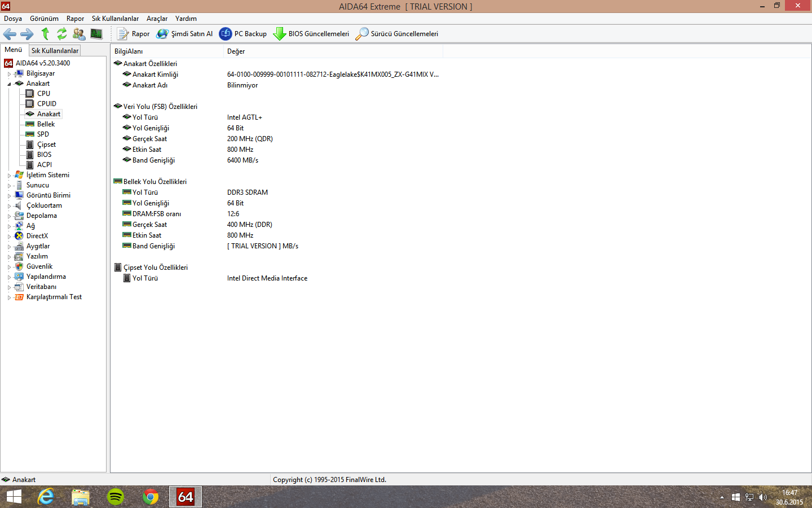Select Aygıtlar in the tree

click(x=38, y=246)
